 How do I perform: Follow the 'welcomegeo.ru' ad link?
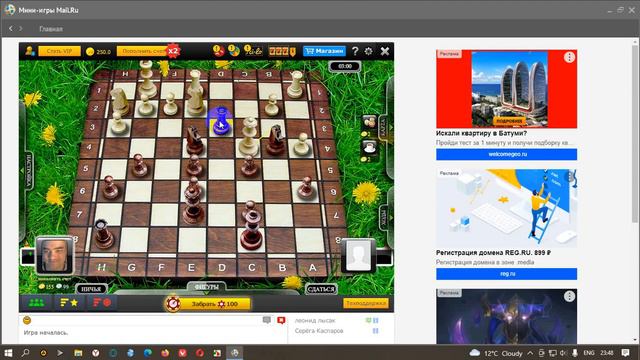point(507,154)
